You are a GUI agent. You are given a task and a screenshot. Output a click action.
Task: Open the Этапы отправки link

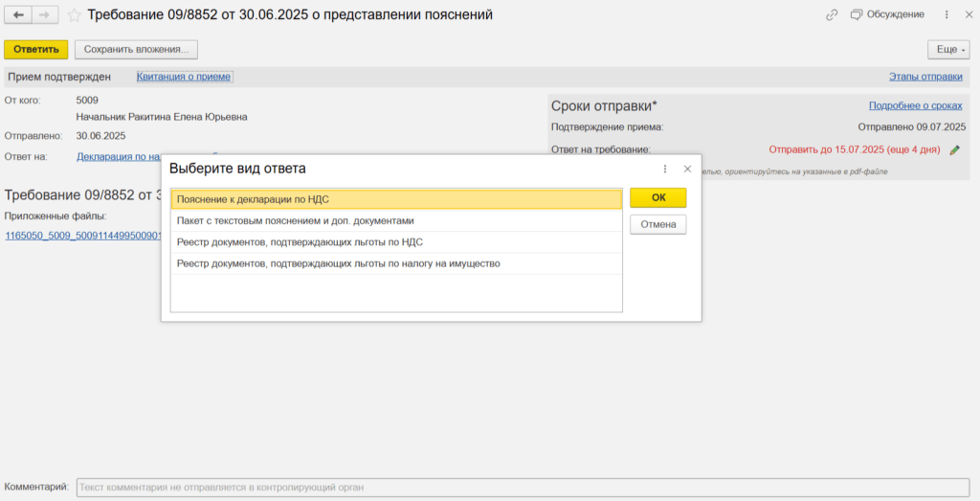pyautogui.click(x=925, y=77)
